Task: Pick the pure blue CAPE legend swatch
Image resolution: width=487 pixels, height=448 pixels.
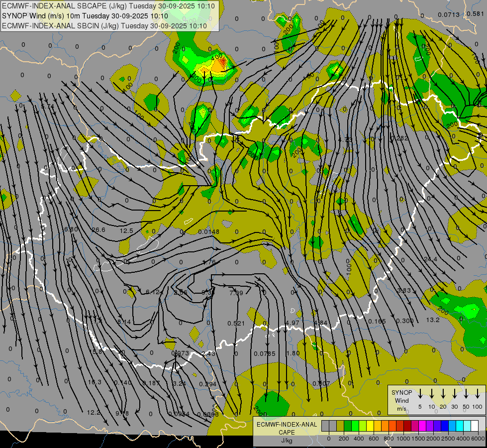Action: point(444,426)
